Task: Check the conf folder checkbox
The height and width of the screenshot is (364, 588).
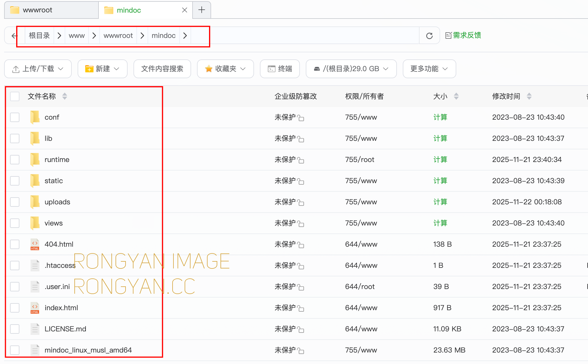Action: tap(15, 117)
